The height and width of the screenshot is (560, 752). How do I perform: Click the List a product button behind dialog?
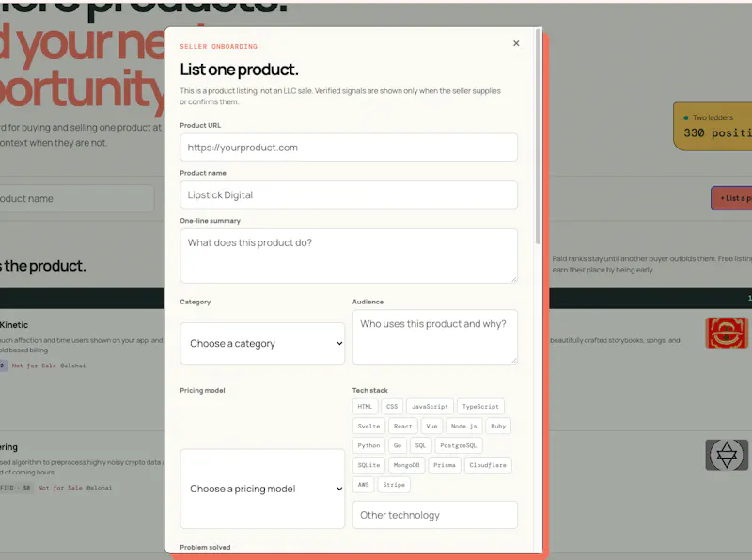click(732, 198)
